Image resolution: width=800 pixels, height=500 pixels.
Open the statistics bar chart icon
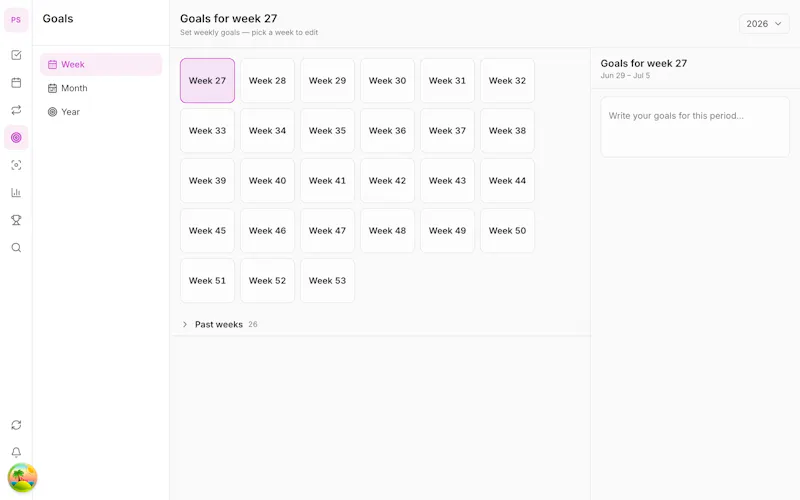[x=16, y=193]
